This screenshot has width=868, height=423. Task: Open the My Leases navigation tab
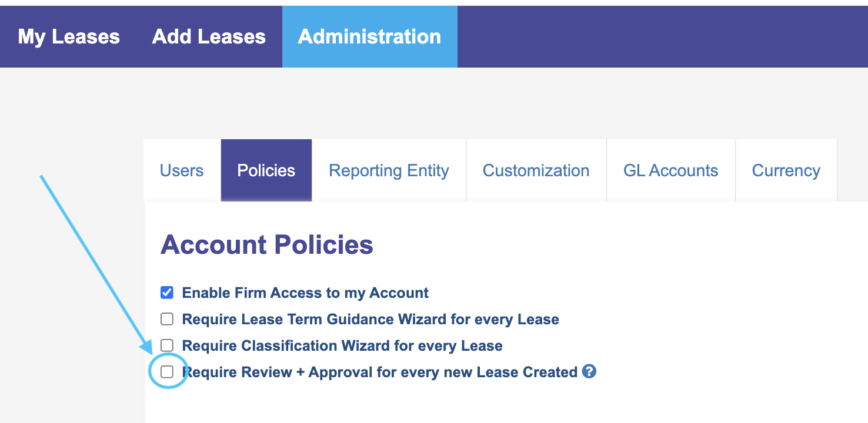point(69,36)
